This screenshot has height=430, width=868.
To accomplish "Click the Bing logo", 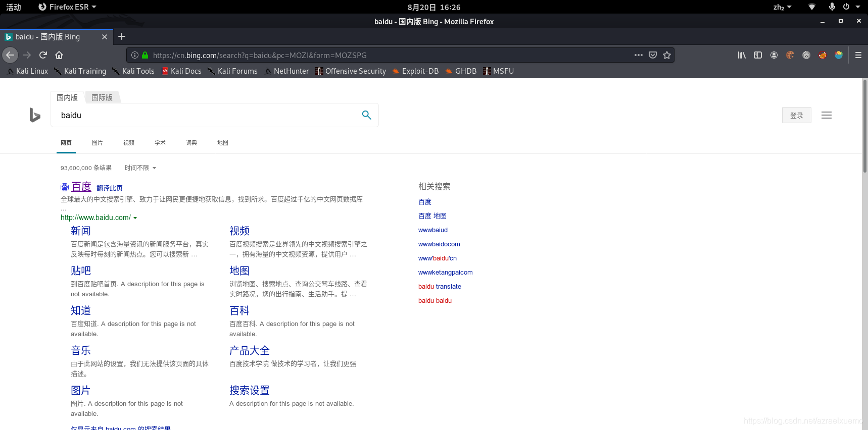I will tap(34, 115).
